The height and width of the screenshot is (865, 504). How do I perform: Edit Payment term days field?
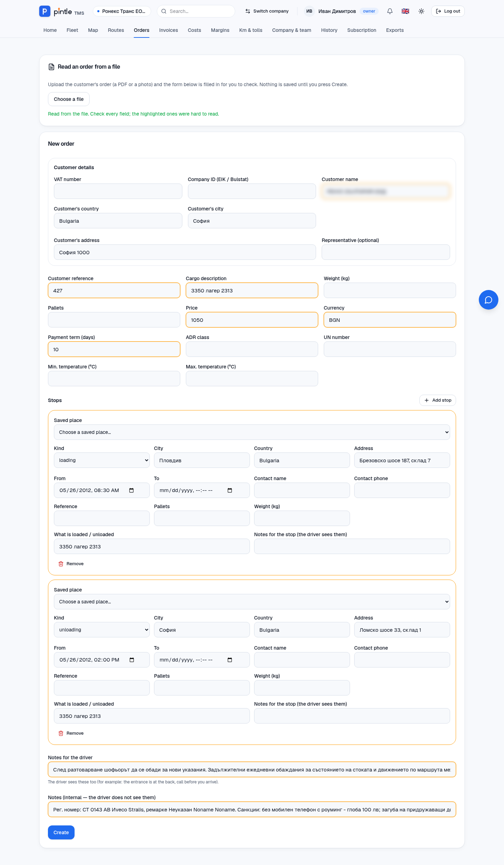pos(114,350)
